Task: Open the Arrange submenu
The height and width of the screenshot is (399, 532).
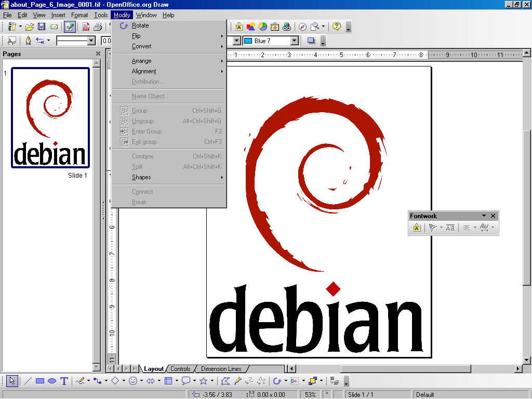Action: 142,61
